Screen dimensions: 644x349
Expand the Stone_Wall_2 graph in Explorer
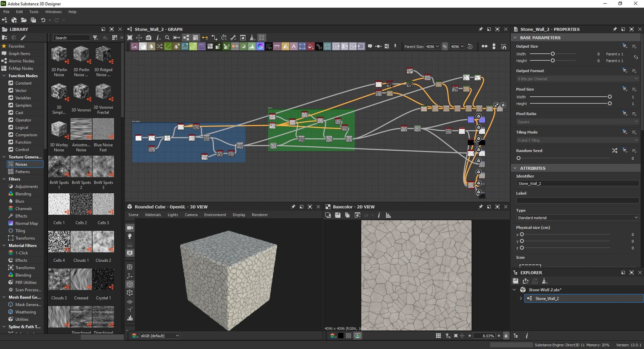pos(521,299)
